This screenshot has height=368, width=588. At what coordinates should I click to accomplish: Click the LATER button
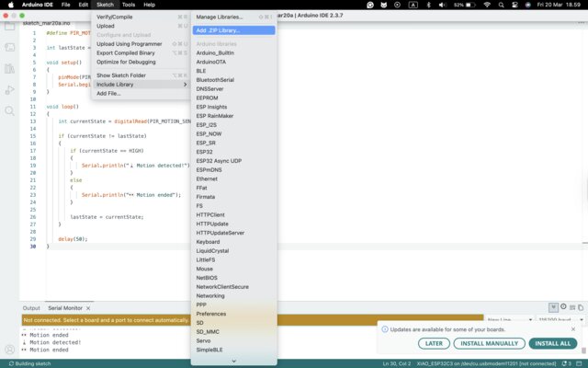[434, 343]
